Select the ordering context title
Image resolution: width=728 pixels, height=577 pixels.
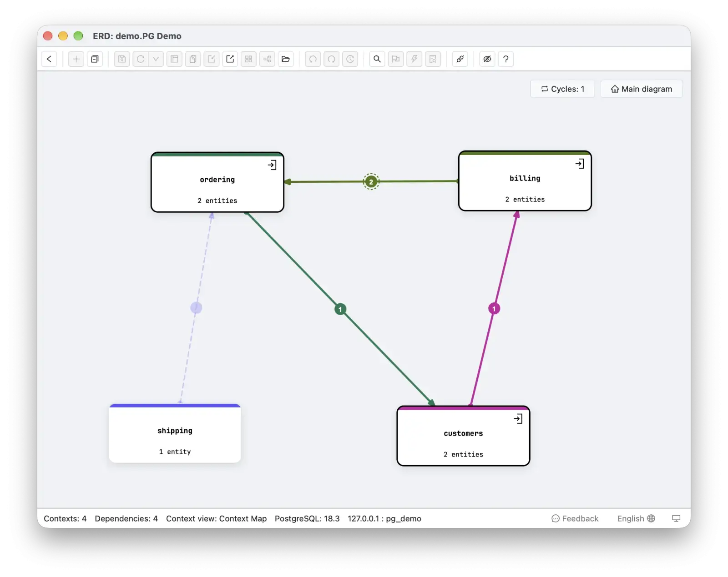pos(217,180)
